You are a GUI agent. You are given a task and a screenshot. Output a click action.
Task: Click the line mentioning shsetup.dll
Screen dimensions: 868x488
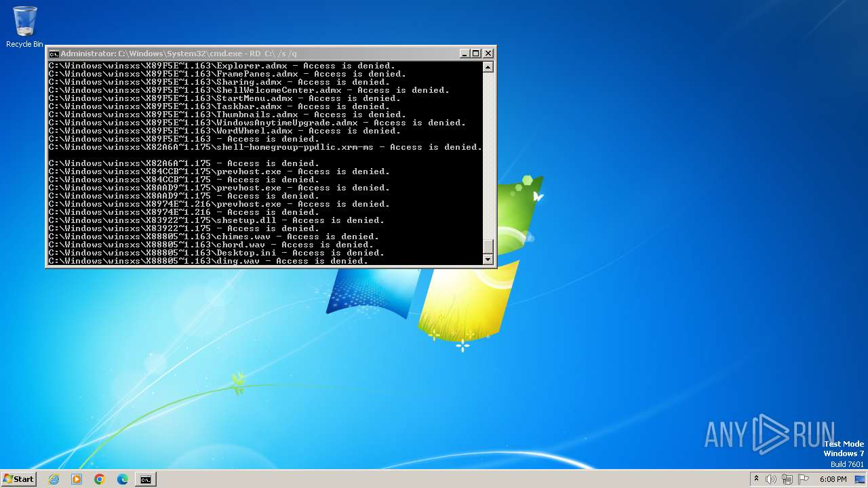point(216,220)
